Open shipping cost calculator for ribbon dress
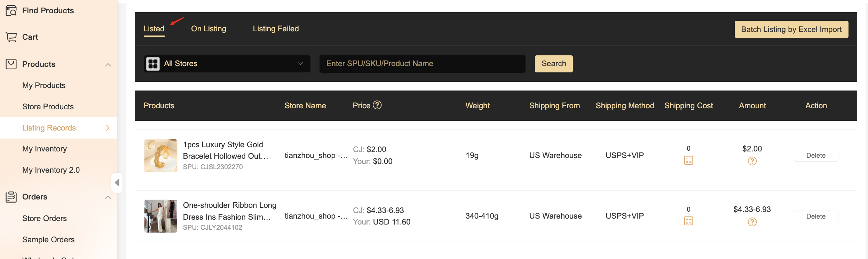This screenshot has height=259, width=868. (688, 221)
